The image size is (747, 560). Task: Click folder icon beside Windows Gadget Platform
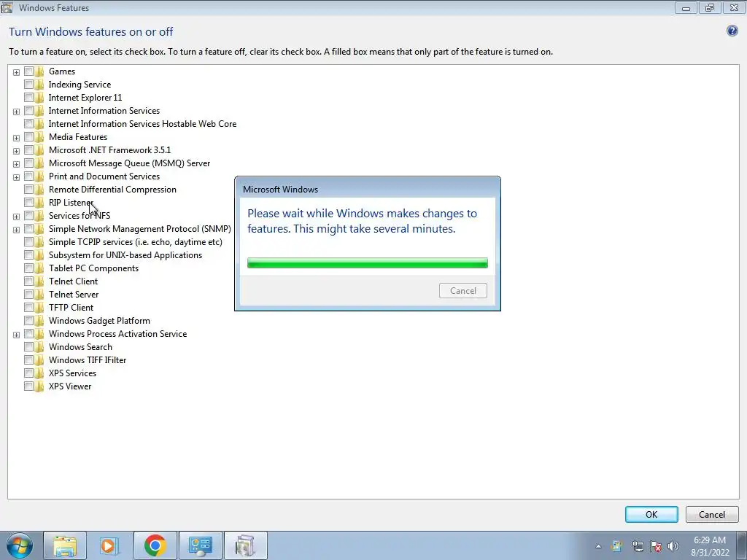pyautogui.click(x=39, y=321)
